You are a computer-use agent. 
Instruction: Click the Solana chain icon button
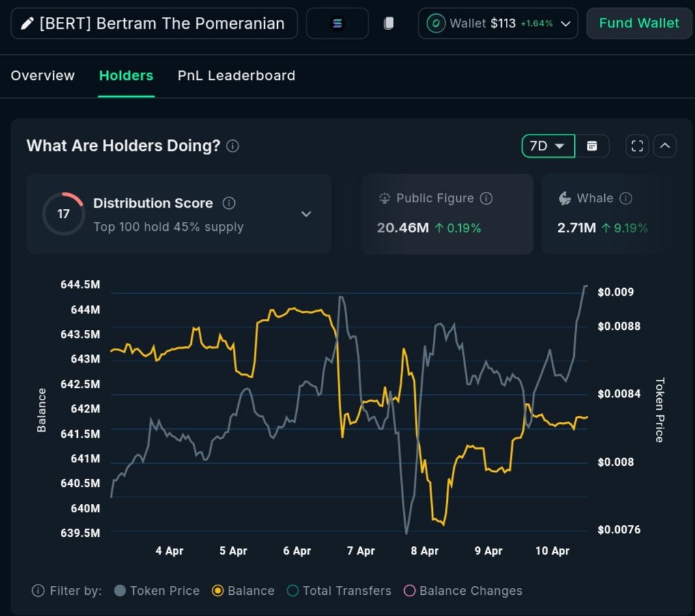tap(337, 23)
